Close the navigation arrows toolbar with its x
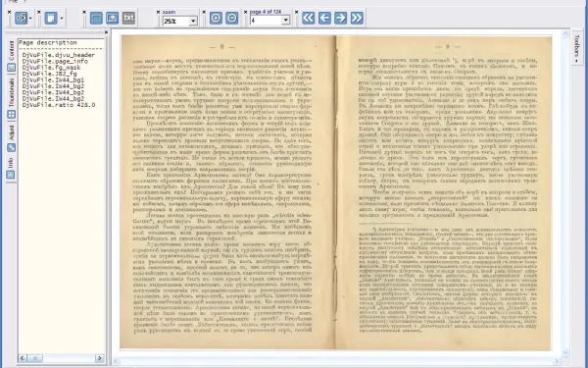 tap(297, 13)
